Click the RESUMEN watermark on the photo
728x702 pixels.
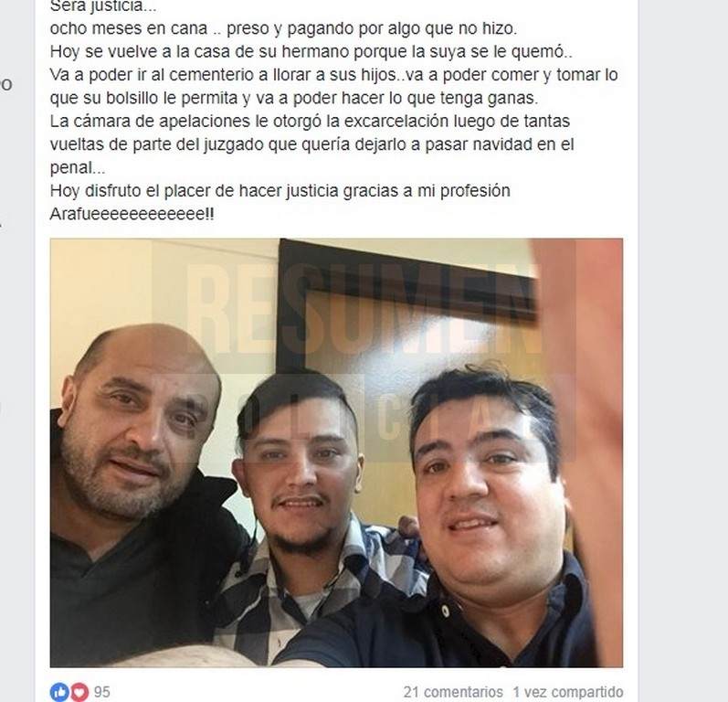click(364, 309)
